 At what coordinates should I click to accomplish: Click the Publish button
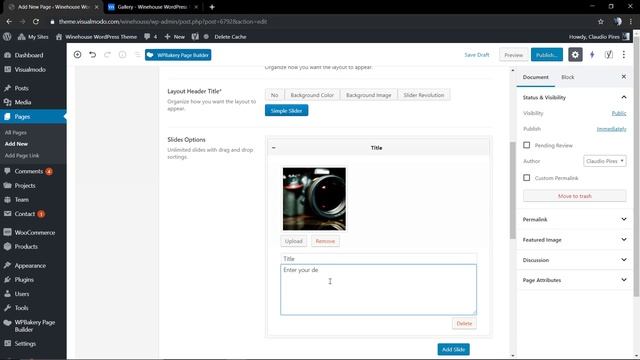[547, 55]
